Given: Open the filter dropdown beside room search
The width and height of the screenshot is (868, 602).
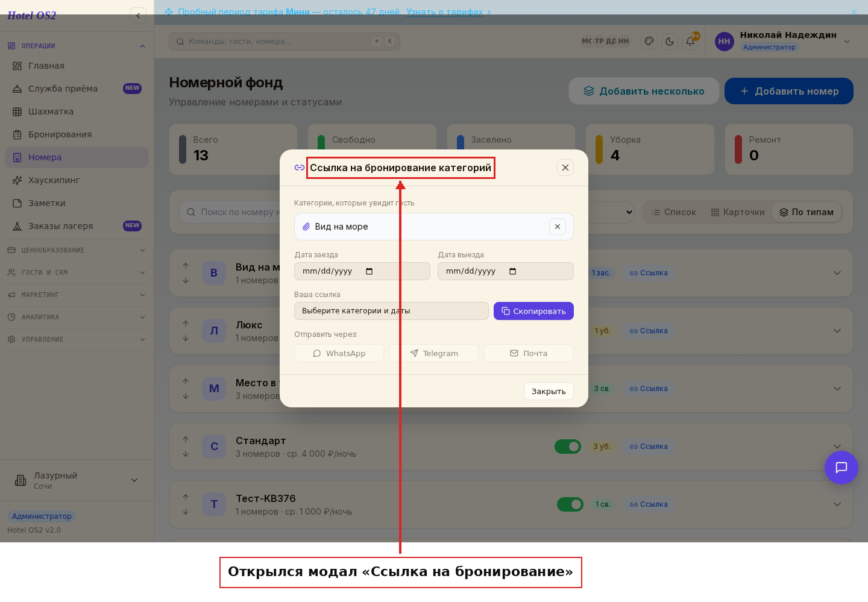Looking at the screenshot, I should click(611, 212).
